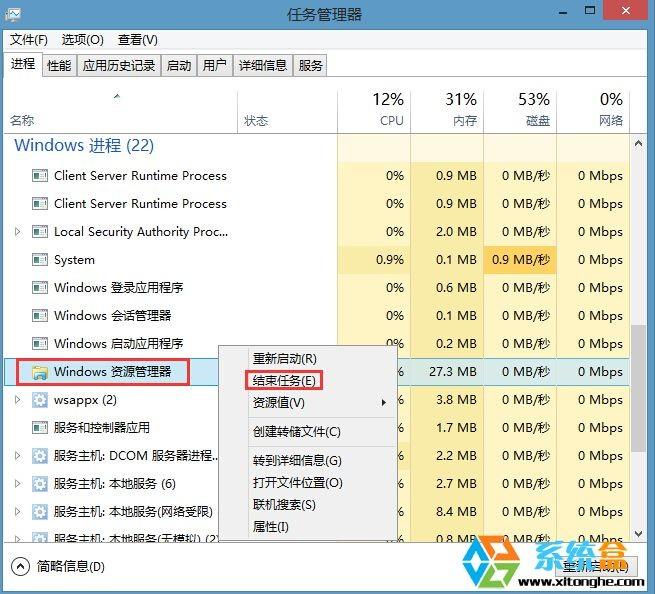Open the 文件(F) menu

click(x=29, y=40)
